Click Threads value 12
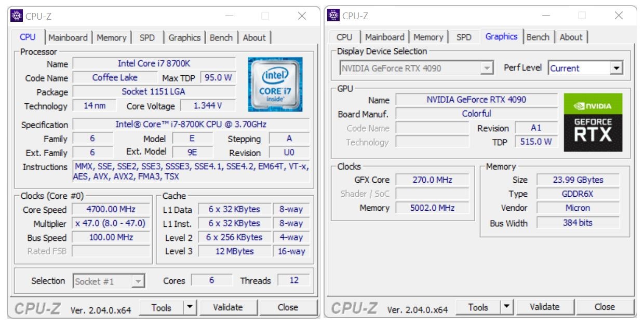 [x=294, y=280]
